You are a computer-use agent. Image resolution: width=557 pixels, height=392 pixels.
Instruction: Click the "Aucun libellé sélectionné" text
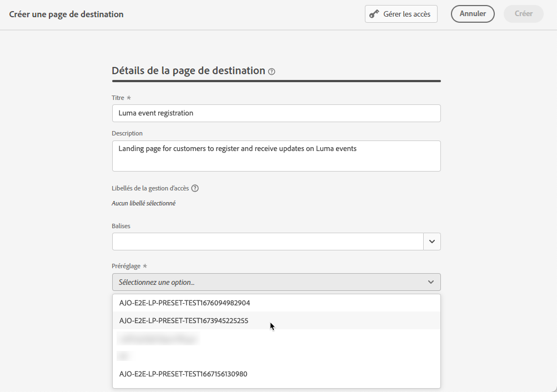143,203
